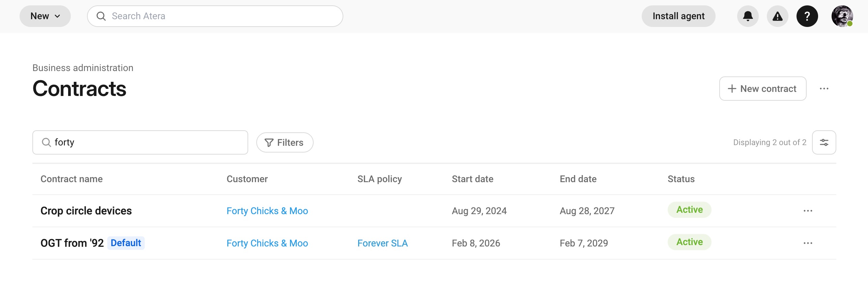Open the New dropdown menu
This screenshot has width=868, height=301.
point(45,16)
